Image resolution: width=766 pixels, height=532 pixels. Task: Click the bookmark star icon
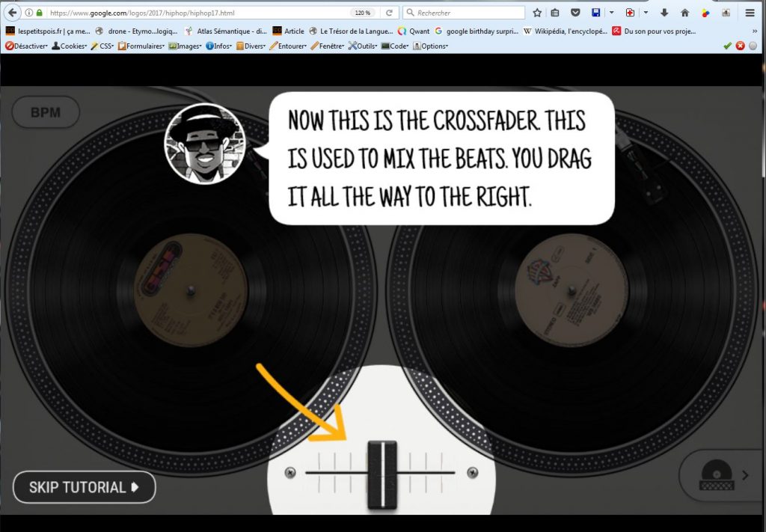tap(537, 13)
